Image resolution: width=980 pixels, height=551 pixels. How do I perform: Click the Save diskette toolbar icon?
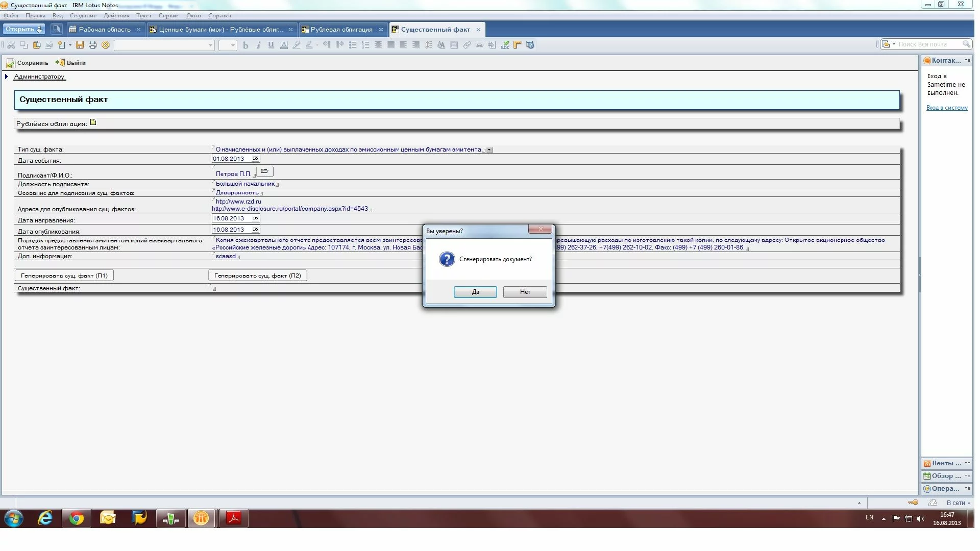[80, 45]
